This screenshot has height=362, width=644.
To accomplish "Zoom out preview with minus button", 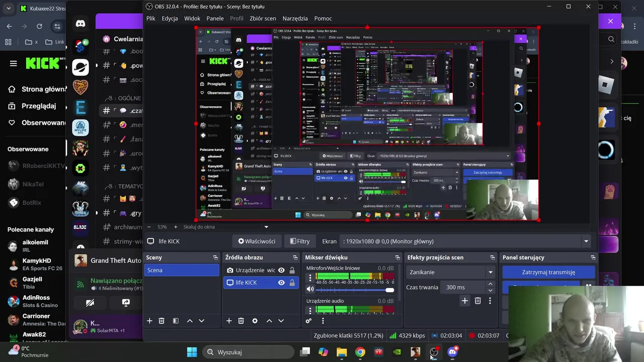I will tap(149, 227).
